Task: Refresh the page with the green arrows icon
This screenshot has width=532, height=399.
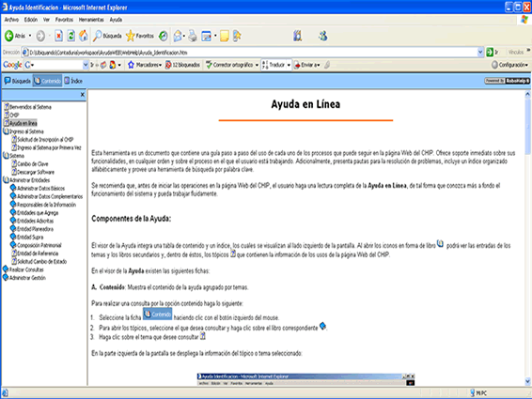Action: click(x=71, y=36)
